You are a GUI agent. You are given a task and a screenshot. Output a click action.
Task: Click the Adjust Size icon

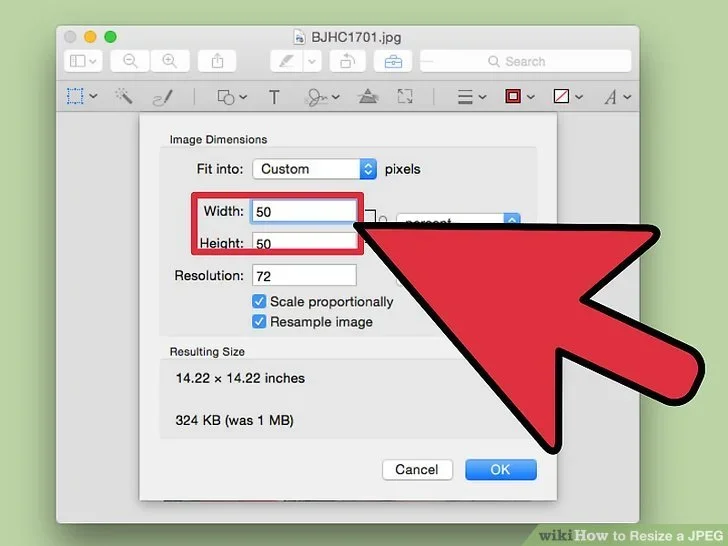[405, 97]
